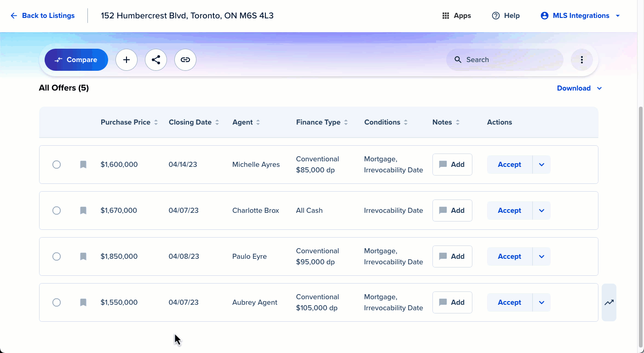
Task: Click the search magnifier icon
Action: click(458, 60)
